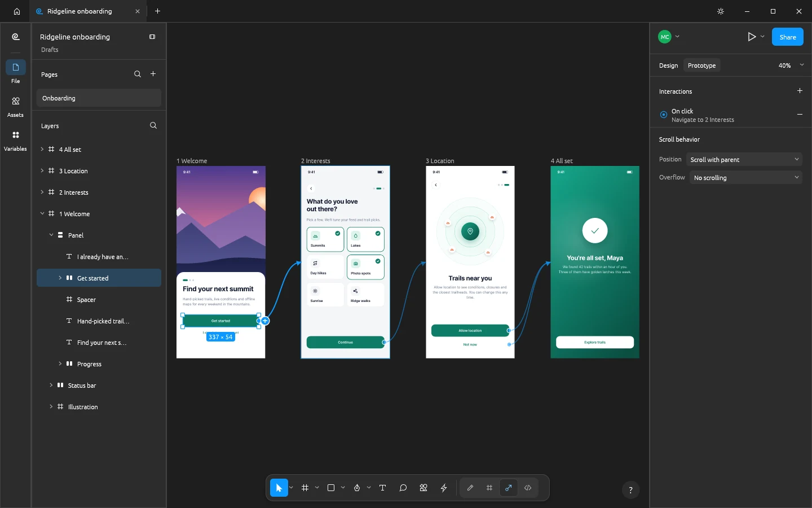Open the Overflow 'No scrolling' dropdown
Screen dimensions: 812x508
[x=746, y=178]
